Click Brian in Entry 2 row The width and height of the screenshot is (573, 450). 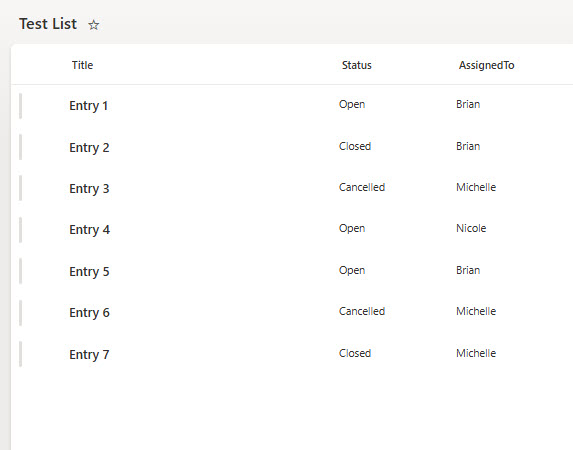point(468,146)
